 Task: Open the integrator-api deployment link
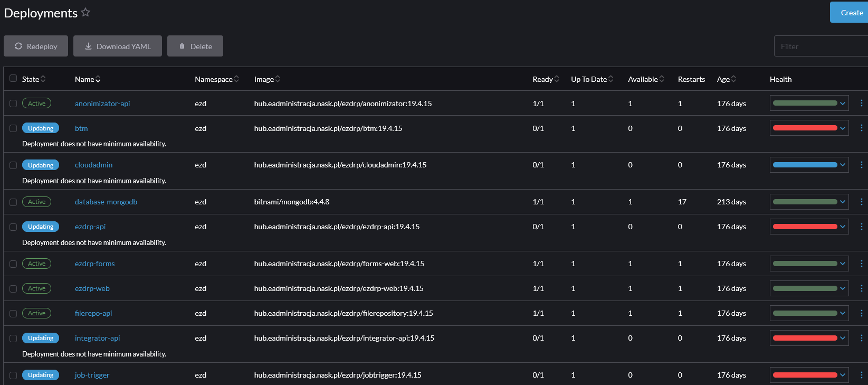[x=98, y=338]
